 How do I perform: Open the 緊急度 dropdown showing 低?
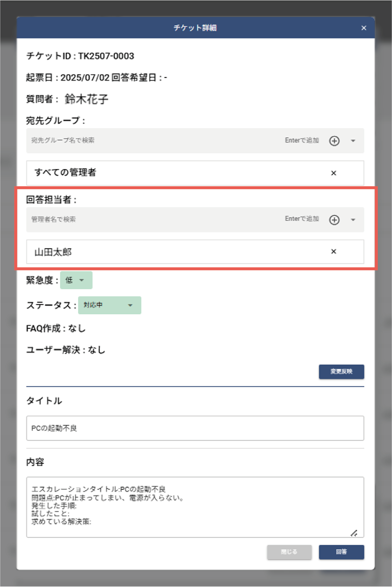(76, 280)
